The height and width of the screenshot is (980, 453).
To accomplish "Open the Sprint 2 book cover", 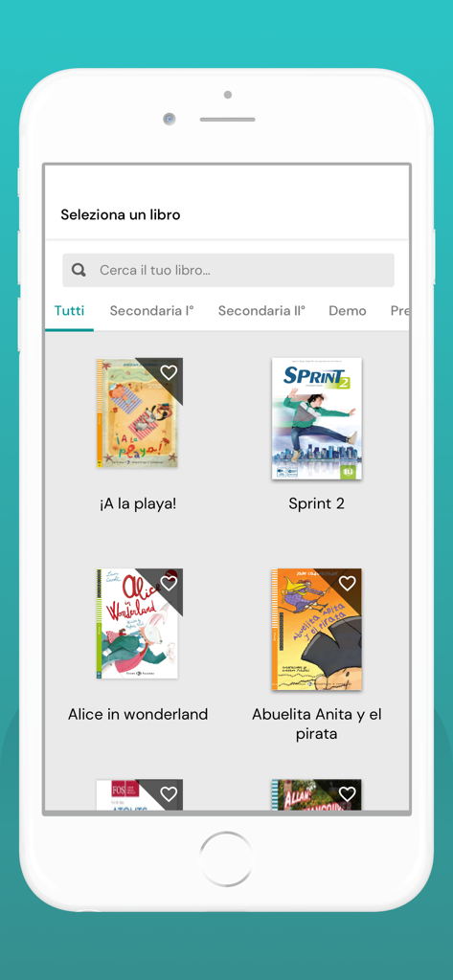I will (x=317, y=419).
